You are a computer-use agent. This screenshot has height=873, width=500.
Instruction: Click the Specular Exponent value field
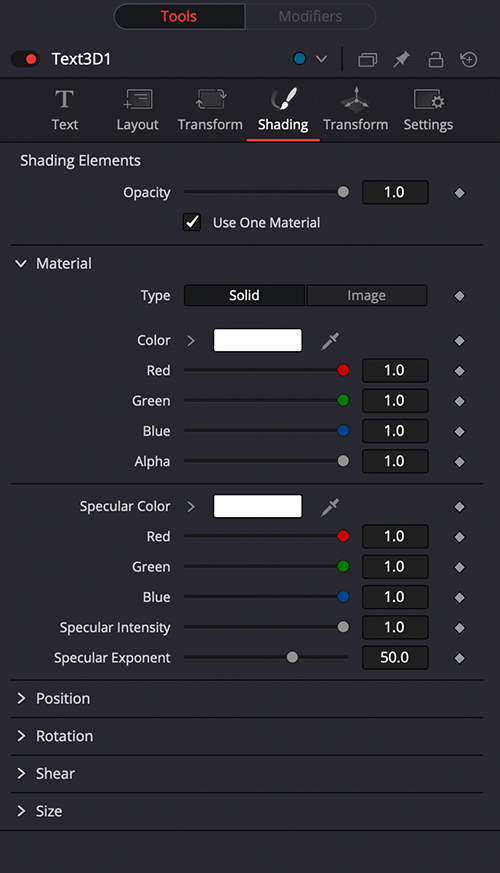click(395, 658)
